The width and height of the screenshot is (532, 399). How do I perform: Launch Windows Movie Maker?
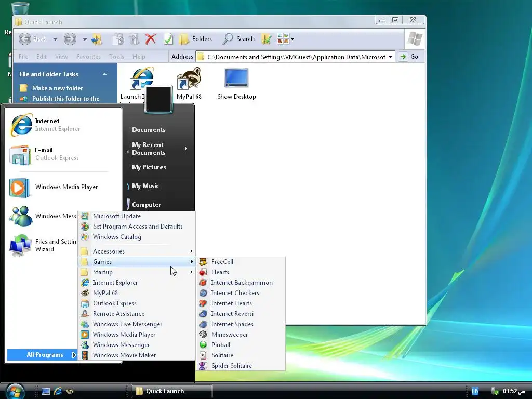[137, 355]
